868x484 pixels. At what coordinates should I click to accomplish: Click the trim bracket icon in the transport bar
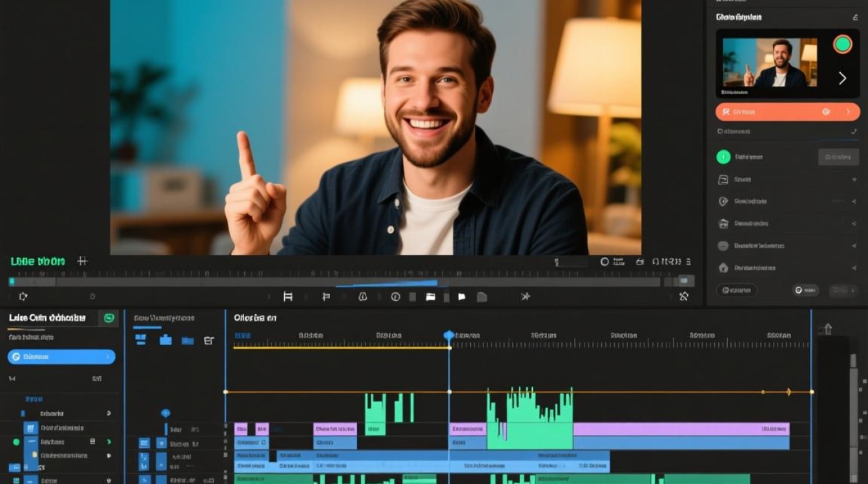[x=288, y=296]
